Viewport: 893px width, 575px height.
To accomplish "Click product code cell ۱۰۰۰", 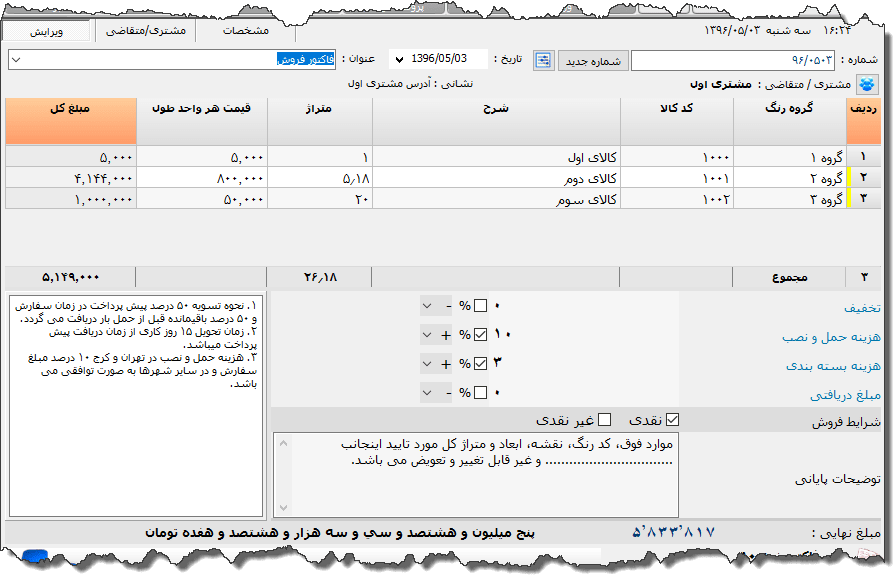I will [677, 157].
